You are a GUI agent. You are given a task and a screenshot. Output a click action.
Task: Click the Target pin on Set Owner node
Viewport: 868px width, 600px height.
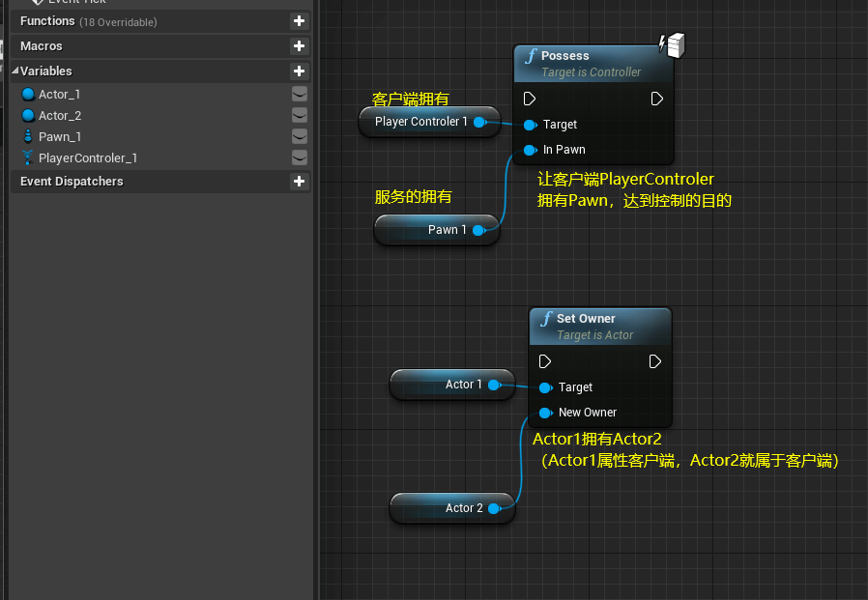click(x=545, y=387)
